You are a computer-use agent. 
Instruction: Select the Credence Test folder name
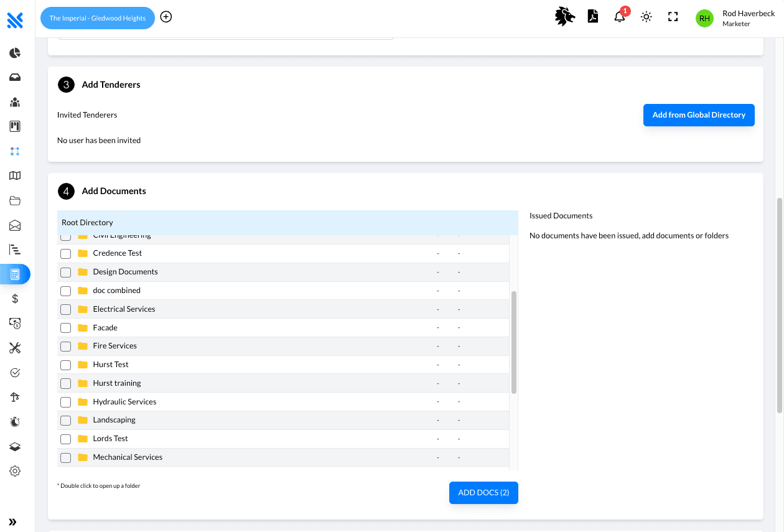click(117, 253)
